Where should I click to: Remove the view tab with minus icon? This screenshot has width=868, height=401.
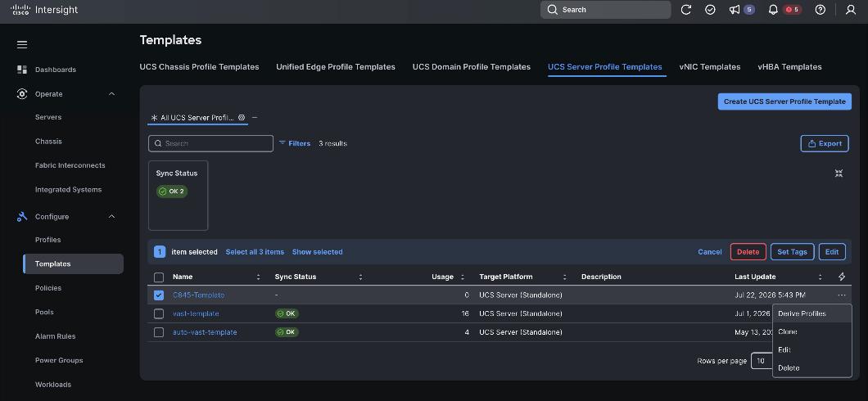click(x=255, y=118)
